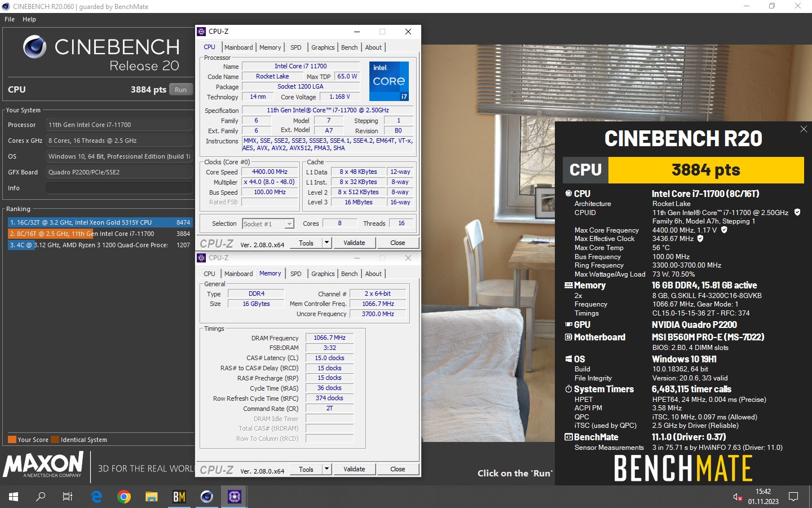Launch Google Chrome from the taskbar
812x508 pixels.
pos(124,497)
